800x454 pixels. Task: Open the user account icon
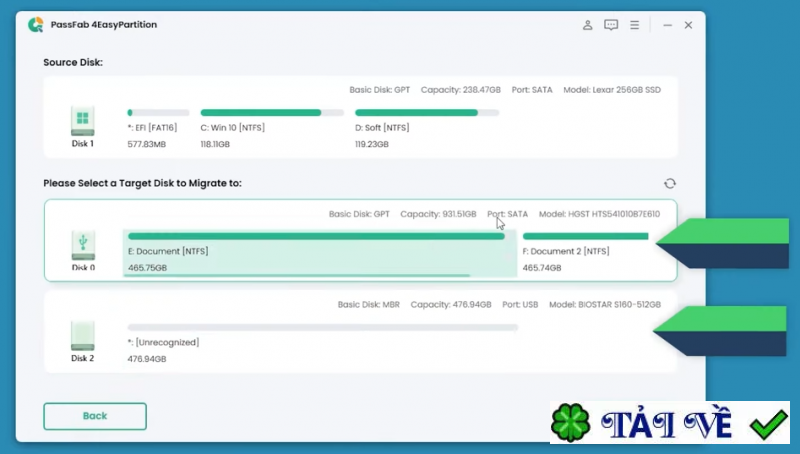tap(587, 24)
